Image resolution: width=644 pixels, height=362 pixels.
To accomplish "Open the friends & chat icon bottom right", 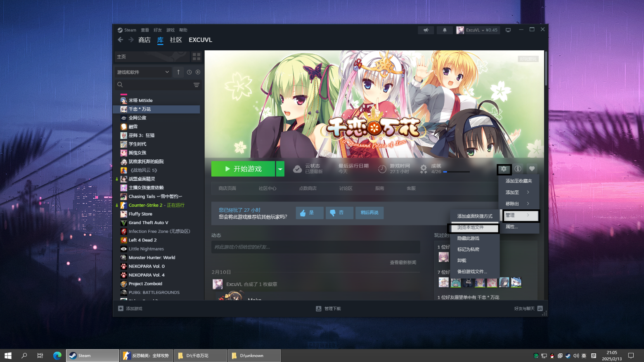I will 541,308.
